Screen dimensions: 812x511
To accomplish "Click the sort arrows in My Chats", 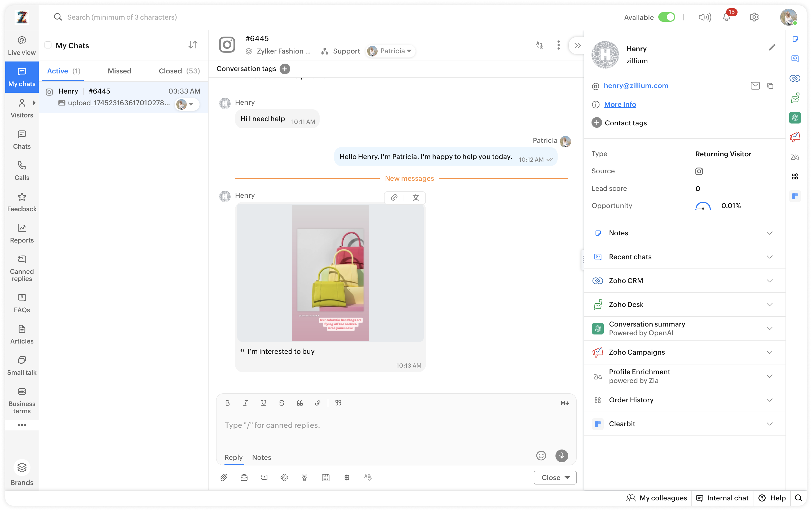I will click(x=193, y=45).
